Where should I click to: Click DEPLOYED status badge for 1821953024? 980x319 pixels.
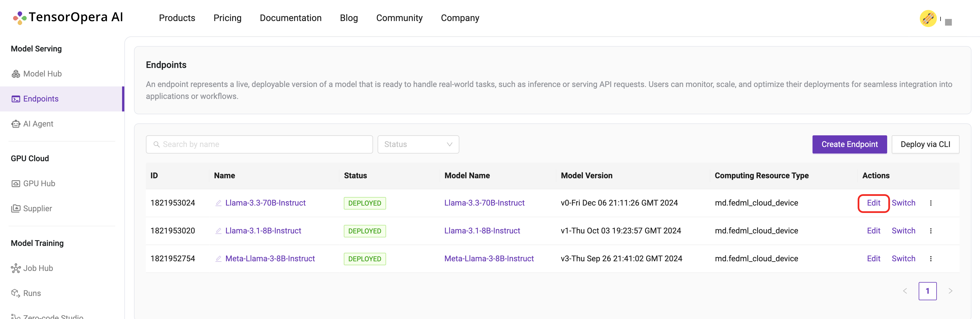pyautogui.click(x=365, y=203)
